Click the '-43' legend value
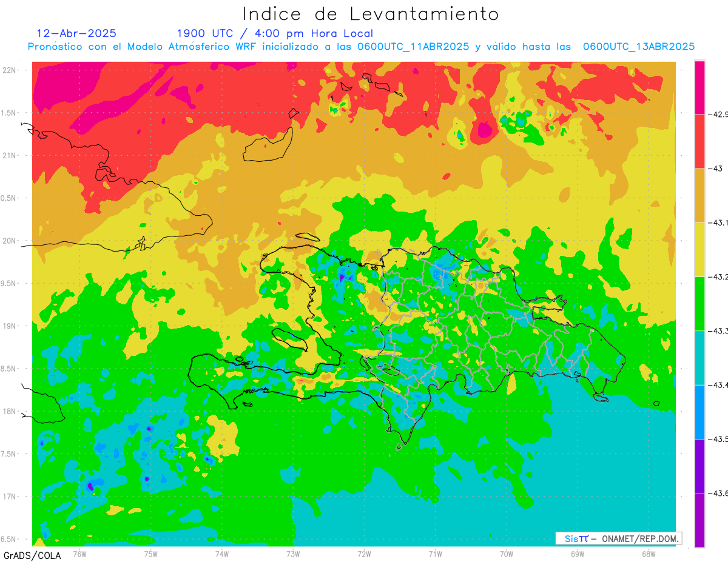Image resolution: width=728 pixels, height=562 pixels. tap(715, 168)
